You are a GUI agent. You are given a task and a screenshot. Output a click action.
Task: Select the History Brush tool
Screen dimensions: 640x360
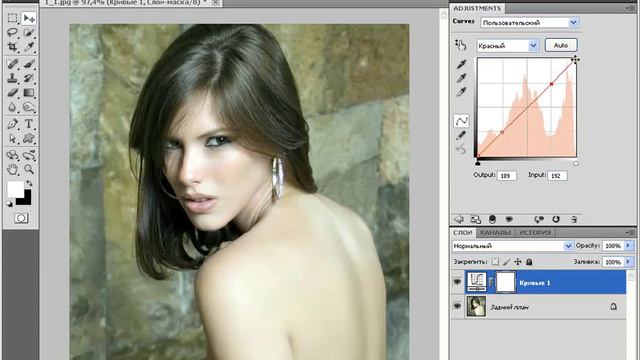[x=29, y=78]
